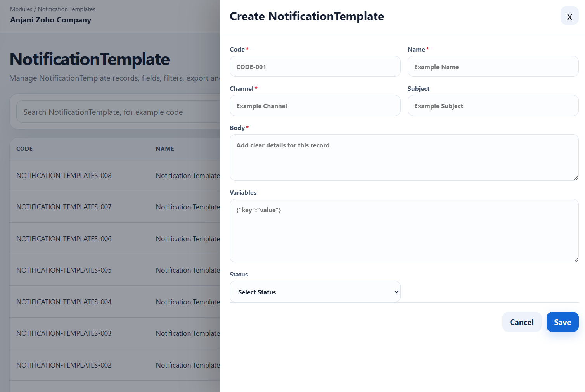
Task: Open the Notification Templates breadcrumb link
Action: click(x=66, y=9)
